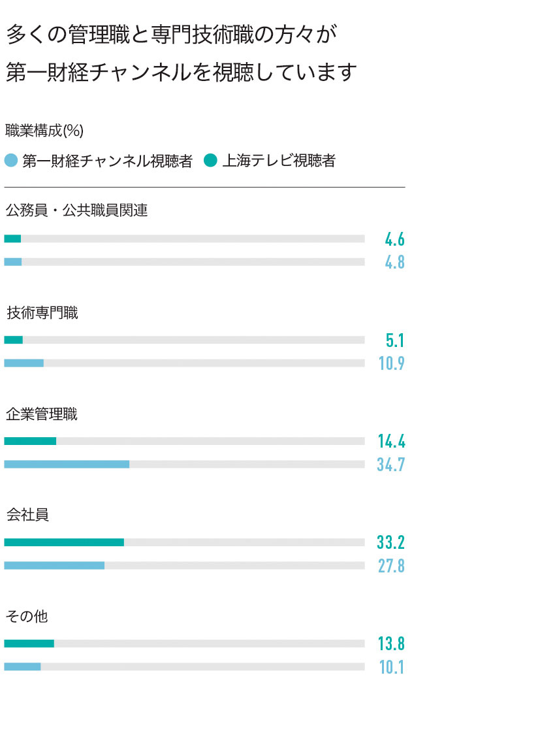555x756 pixels.
Task: Click the teal 33.2 bar under 会社員
Action: click(x=64, y=542)
